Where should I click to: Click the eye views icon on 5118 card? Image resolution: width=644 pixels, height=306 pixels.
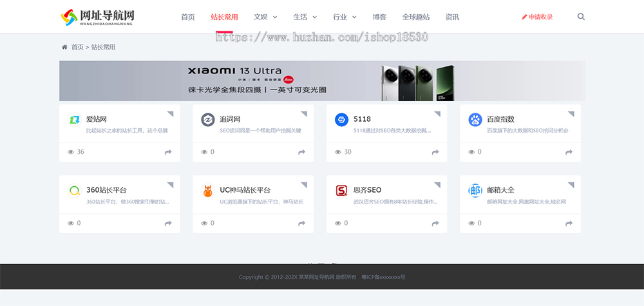(337, 152)
